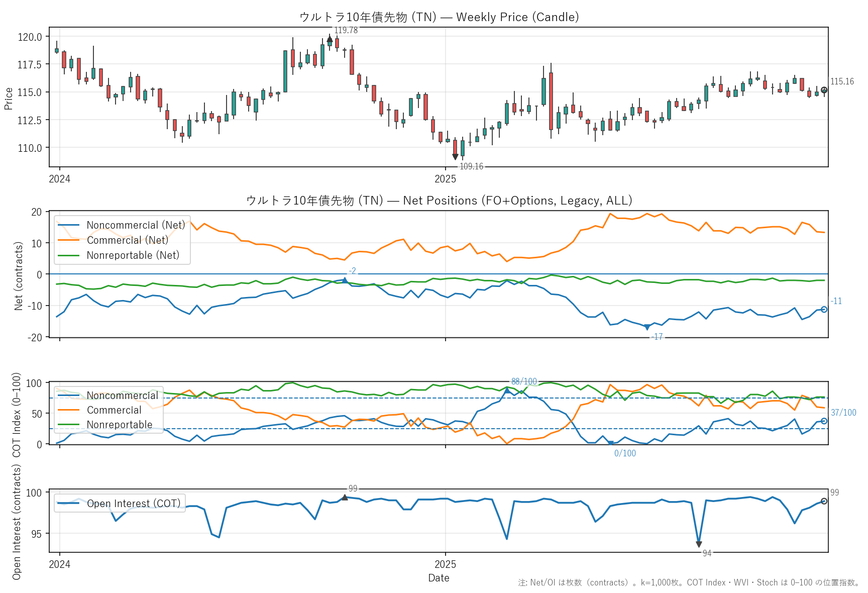Click the Open Interest (COT) legend label
Image resolution: width=868 pixels, height=593 pixels.
134,504
